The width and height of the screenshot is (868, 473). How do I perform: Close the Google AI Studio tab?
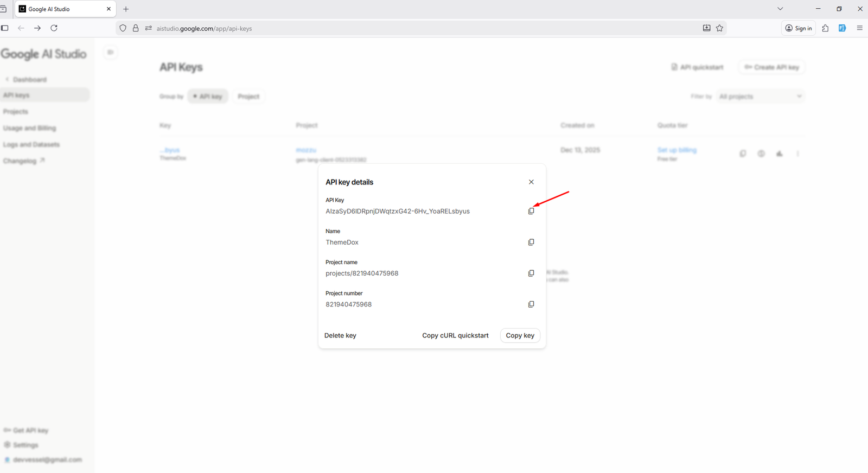coord(108,9)
